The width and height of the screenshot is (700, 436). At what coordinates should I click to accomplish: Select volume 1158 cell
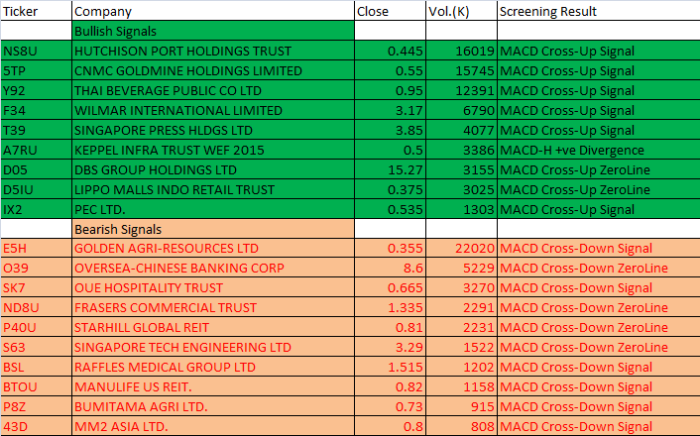[x=461, y=387]
